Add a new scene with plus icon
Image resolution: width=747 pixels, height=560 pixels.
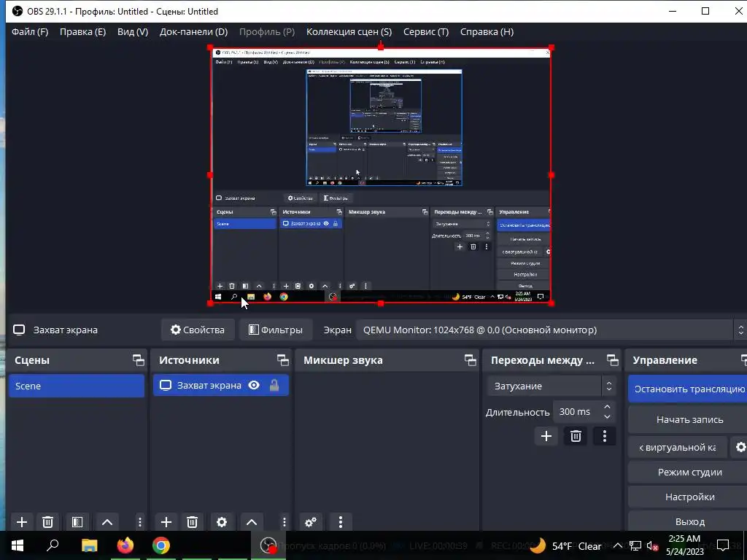tap(21, 522)
